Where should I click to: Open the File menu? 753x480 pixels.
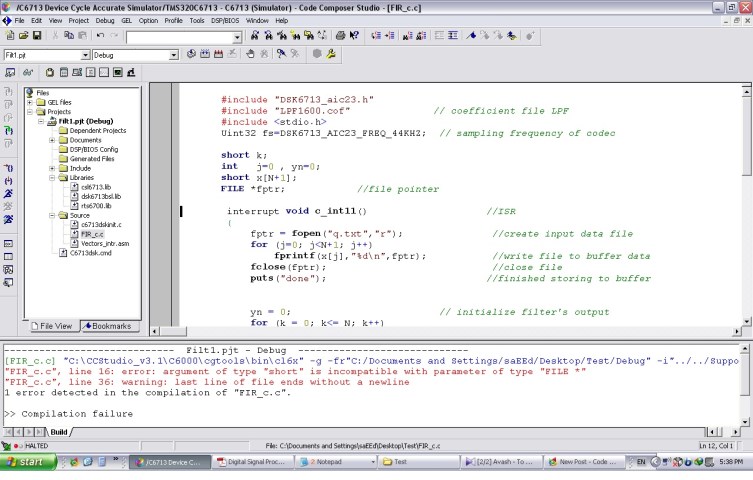coord(19,21)
